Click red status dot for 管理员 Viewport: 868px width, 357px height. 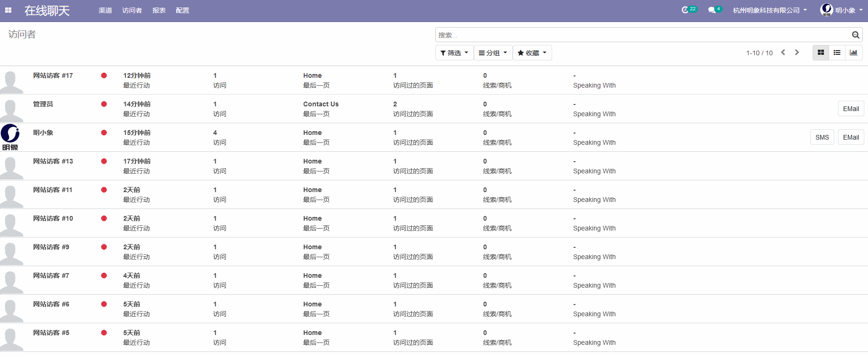pos(104,104)
